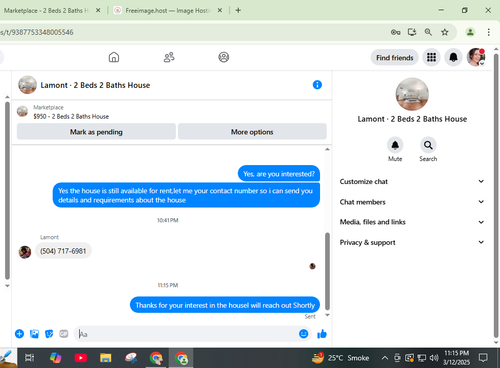Click the 'Thanks for your interest' message bubble
The height and width of the screenshot is (368, 500).
point(225,305)
